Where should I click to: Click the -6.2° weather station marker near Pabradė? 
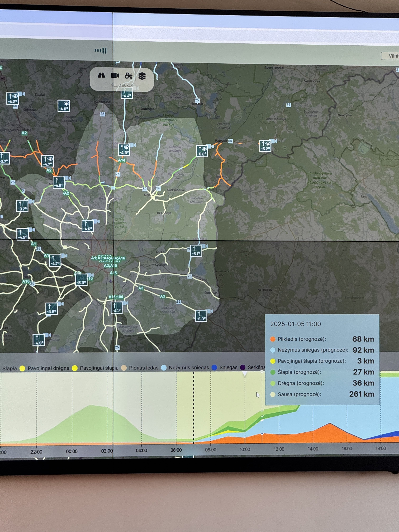pos(202,151)
